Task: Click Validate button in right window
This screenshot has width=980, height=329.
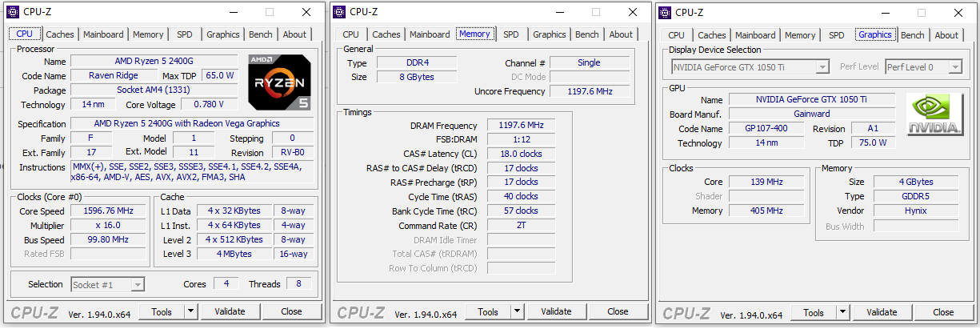Action: click(882, 312)
